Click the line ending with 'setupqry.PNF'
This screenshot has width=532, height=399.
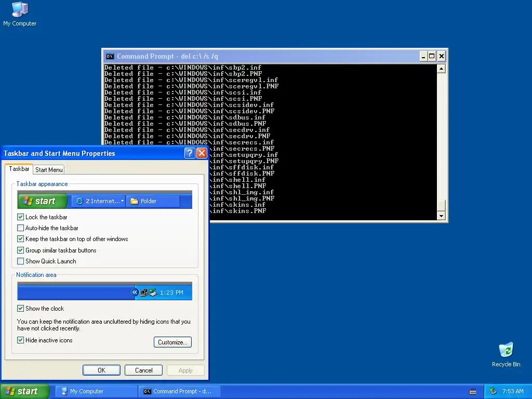pyautogui.click(x=244, y=161)
